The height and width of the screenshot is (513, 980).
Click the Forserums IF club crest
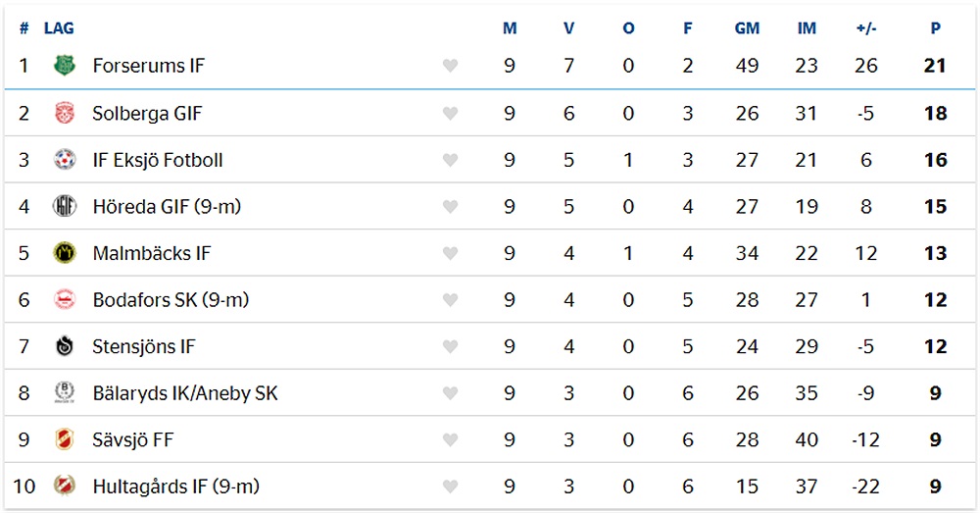tap(65, 65)
